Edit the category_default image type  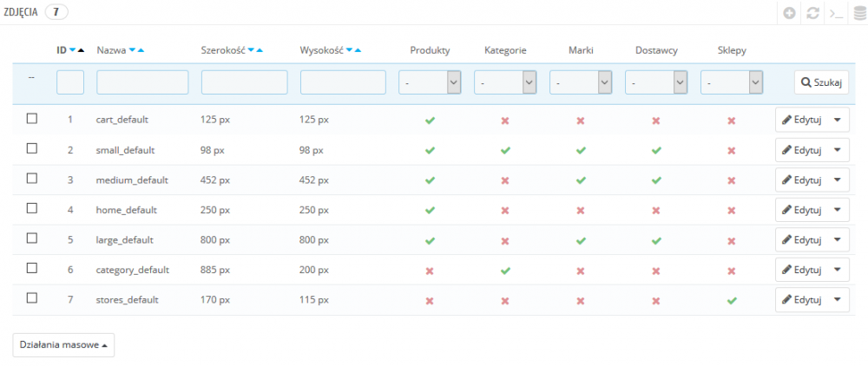click(x=801, y=270)
